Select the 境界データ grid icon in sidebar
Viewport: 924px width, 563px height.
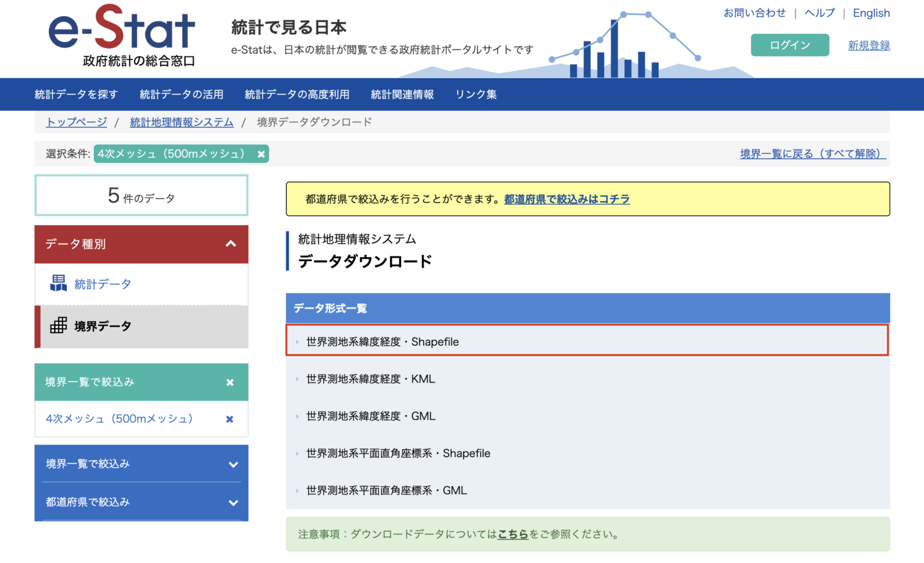coord(58,326)
